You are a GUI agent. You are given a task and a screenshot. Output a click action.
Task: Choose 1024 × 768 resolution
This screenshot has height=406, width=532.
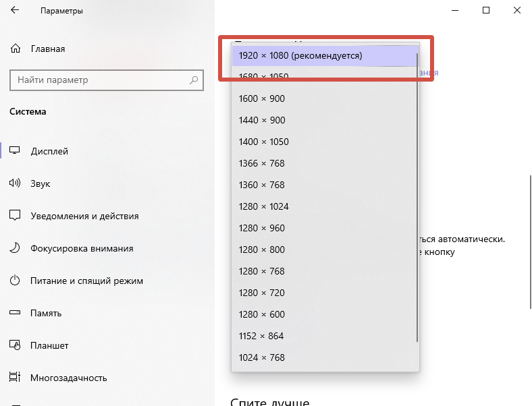(262, 357)
